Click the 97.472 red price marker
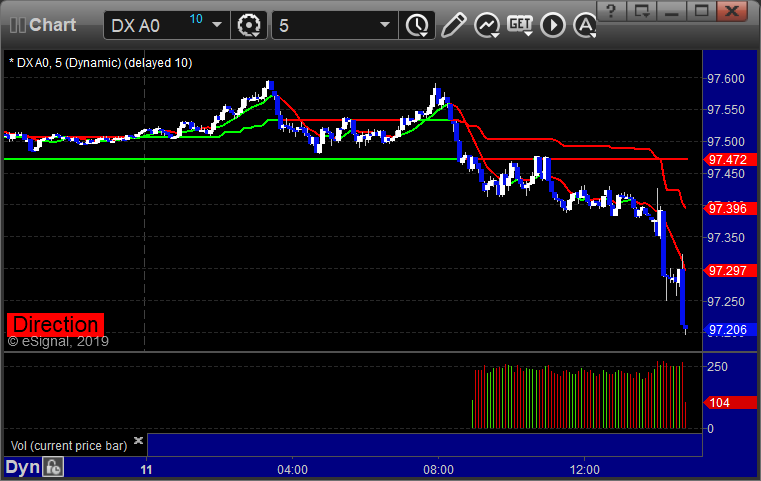This screenshot has height=481, width=761. click(729, 160)
